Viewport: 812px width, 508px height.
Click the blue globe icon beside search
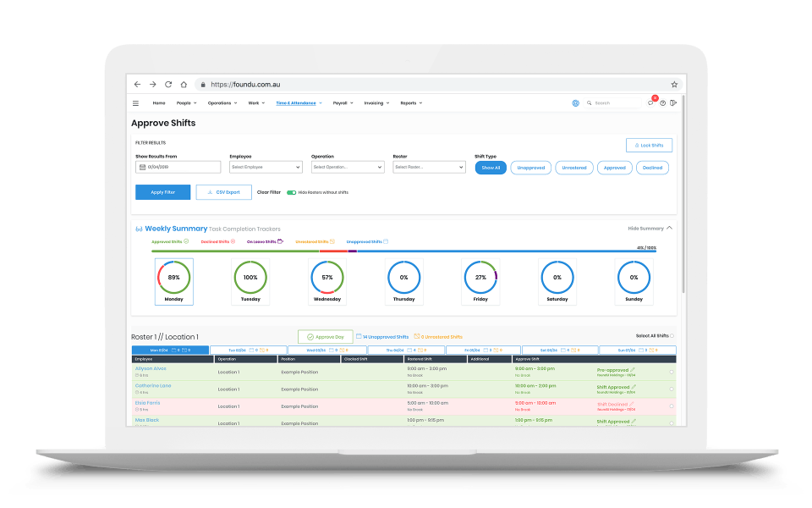[x=575, y=103]
